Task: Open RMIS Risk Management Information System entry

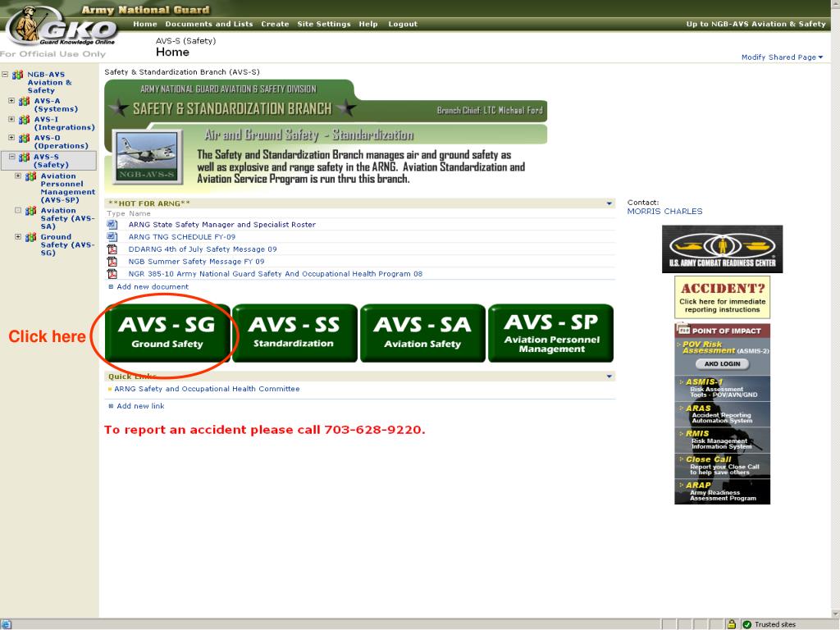Action: [x=722, y=440]
